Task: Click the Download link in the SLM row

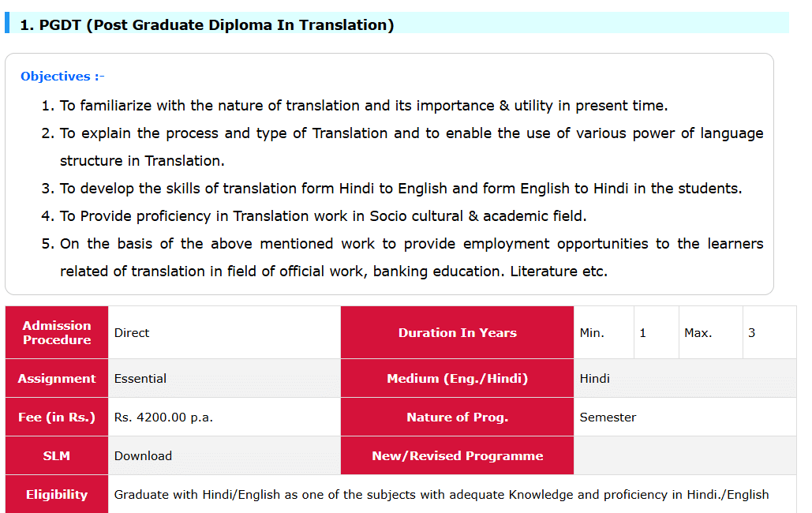Action: tap(143, 455)
